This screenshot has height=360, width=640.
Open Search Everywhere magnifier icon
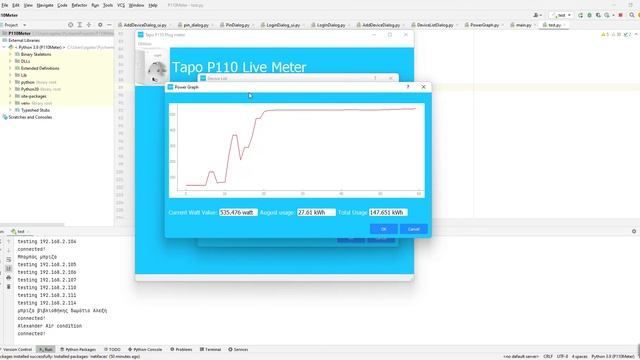tap(631, 15)
